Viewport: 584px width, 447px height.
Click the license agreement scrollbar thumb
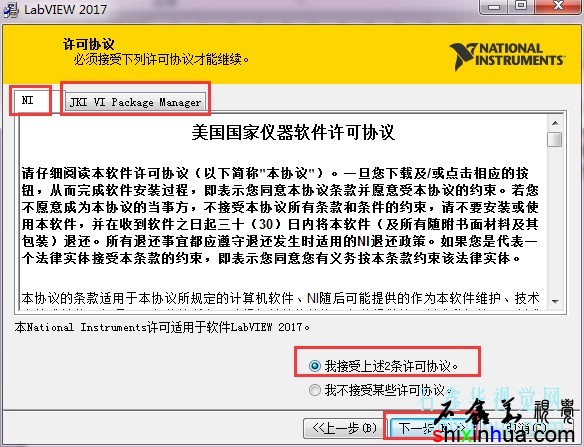tap(555, 139)
